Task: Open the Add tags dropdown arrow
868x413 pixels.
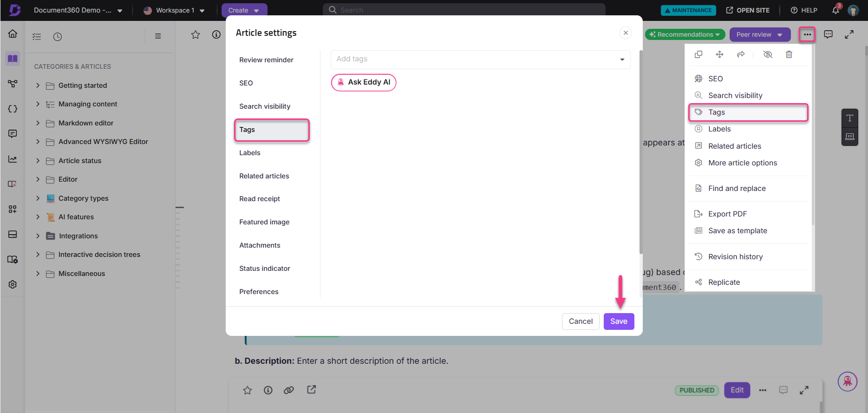Action: tap(622, 59)
